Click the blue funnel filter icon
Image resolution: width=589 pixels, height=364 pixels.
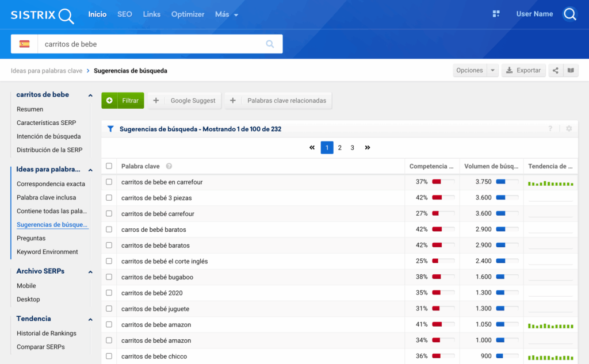coord(110,129)
